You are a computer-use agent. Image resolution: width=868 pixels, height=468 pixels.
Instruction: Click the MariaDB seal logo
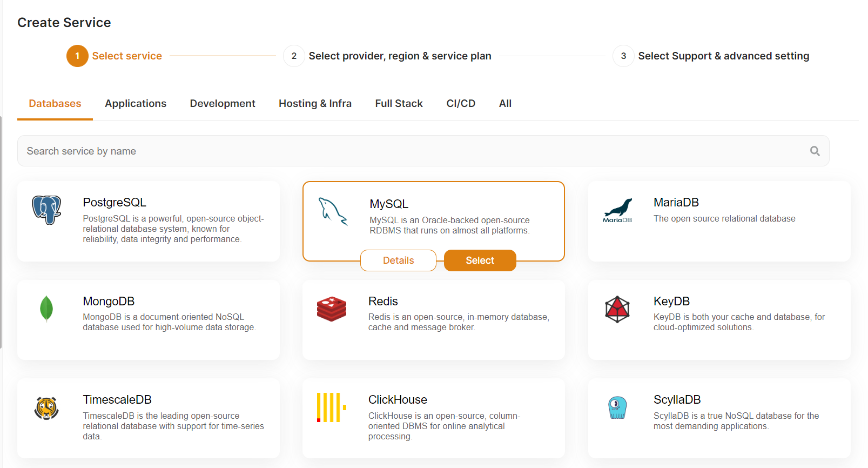(617, 211)
